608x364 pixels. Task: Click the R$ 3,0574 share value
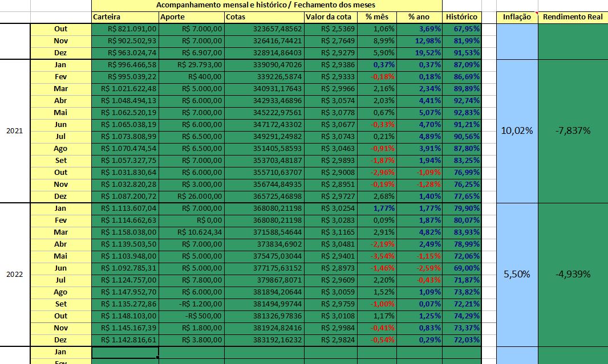coord(331,101)
